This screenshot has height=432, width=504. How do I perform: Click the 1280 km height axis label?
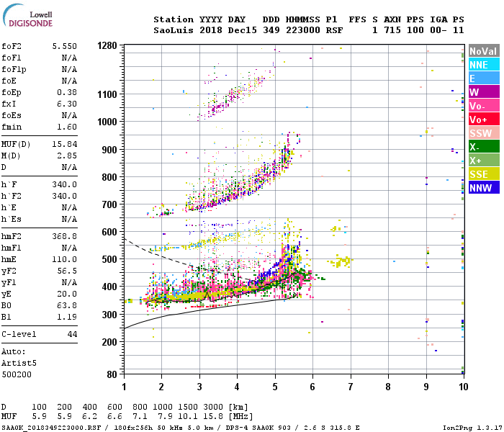click(107, 45)
